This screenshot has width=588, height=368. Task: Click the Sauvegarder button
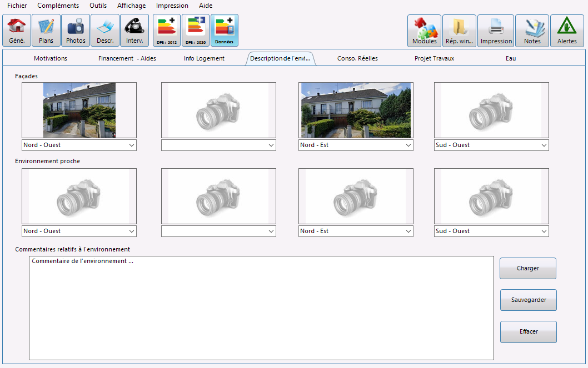pyautogui.click(x=529, y=300)
